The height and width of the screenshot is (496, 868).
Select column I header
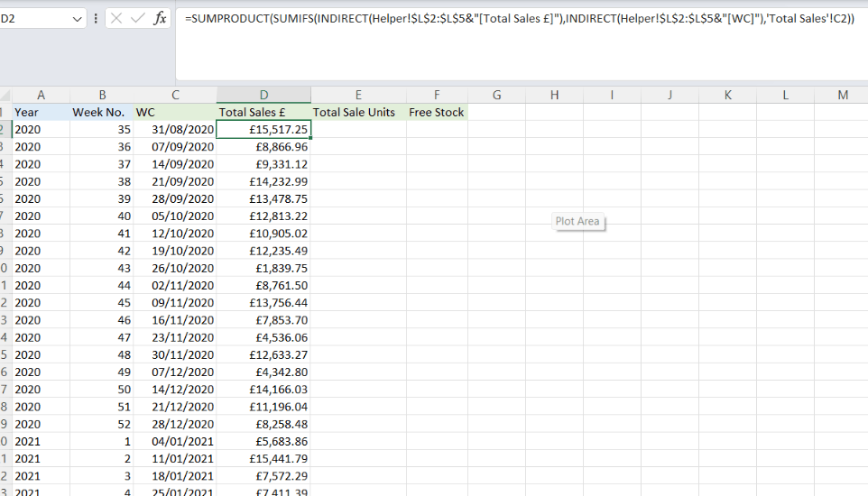point(612,95)
